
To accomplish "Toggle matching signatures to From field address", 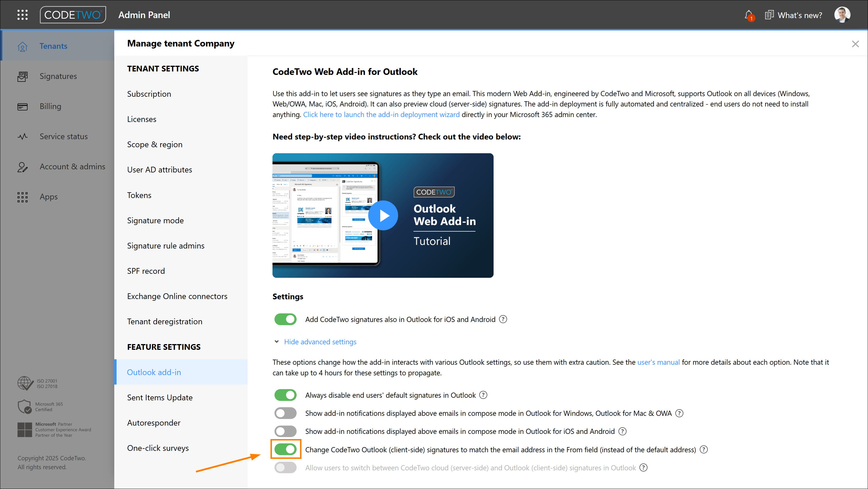I will [x=285, y=449].
